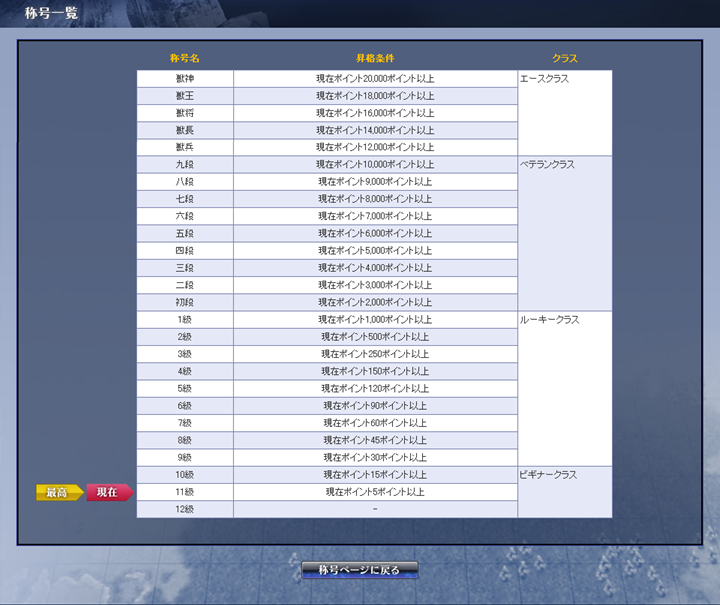The image size is (720, 605).
Task: Click the エースクラス class cell
Action: point(565,113)
